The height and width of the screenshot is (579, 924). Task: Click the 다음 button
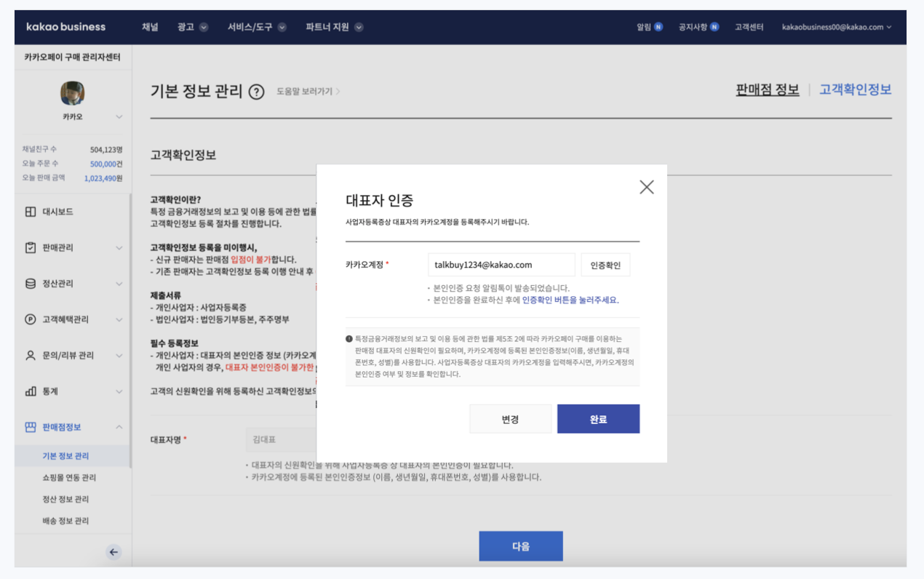coord(521,546)
